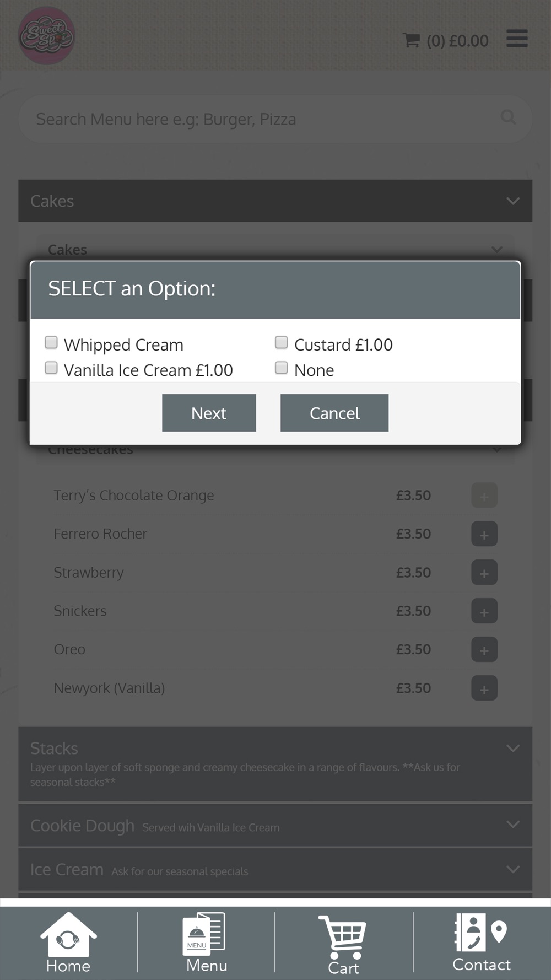This screenshot has height=980, width=551.
Task: Add Ferrero Rocher with plus icon
Action: [x=484, y=534]
